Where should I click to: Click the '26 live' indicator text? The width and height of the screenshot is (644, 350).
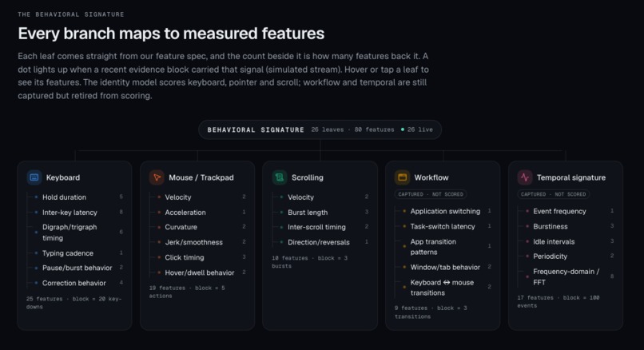(x=420, y=129)
